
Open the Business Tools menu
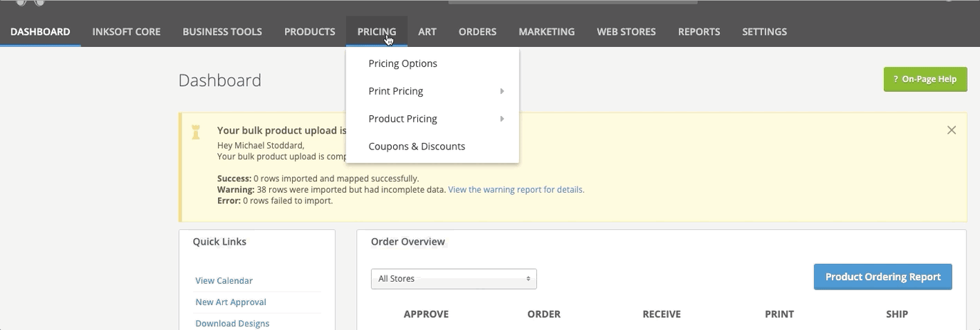tap(222, 32)
